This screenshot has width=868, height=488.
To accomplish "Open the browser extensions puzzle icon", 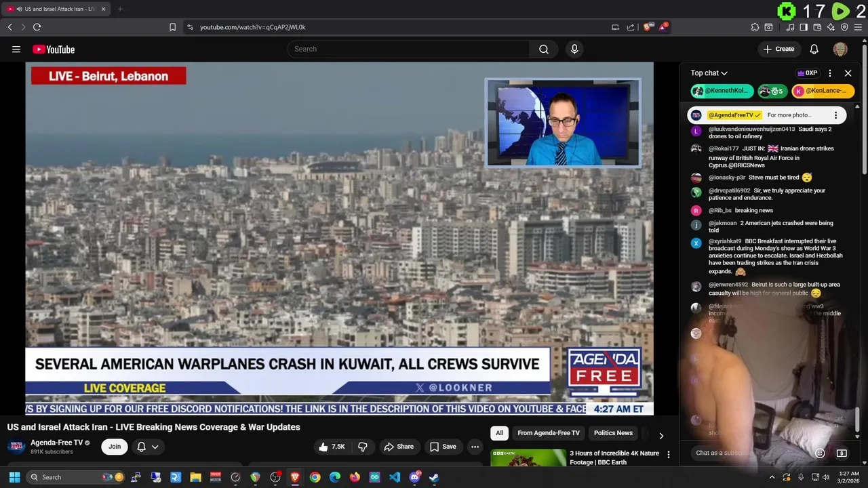I will (755, 27).
